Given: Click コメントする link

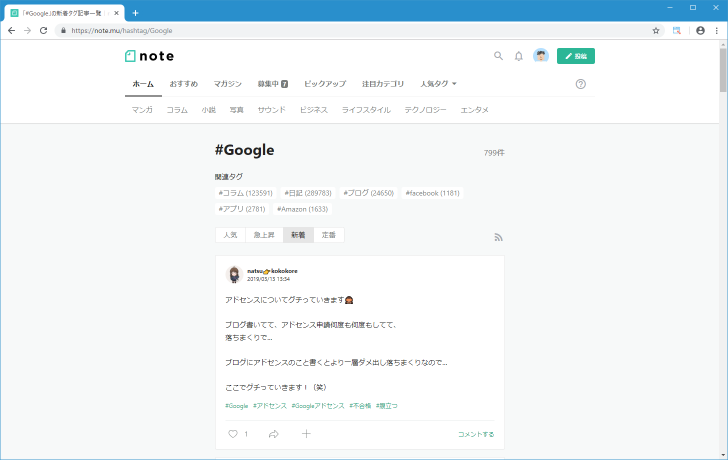Looking at the screenshot, I should tap(476, 434).
